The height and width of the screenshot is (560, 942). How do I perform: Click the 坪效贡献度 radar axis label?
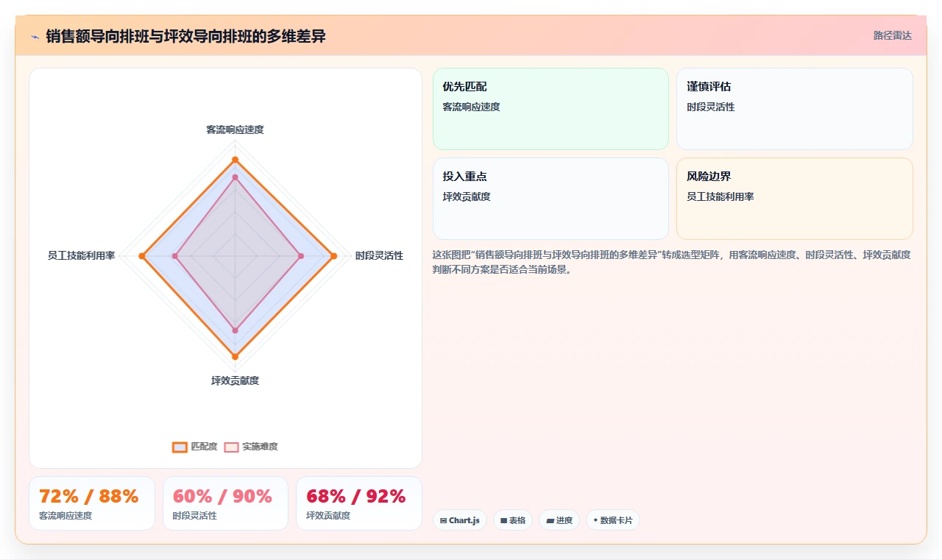click(x=235, y=380)
